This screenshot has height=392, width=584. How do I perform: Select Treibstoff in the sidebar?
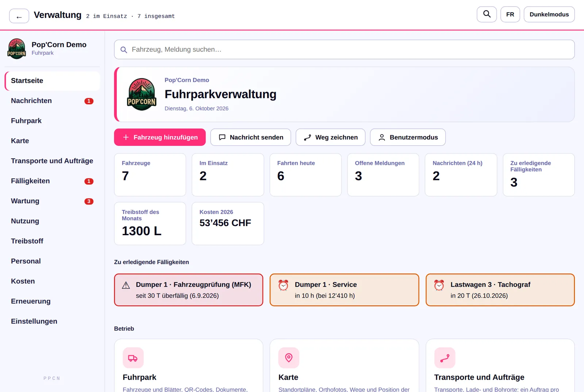click(x=52, y=241)
